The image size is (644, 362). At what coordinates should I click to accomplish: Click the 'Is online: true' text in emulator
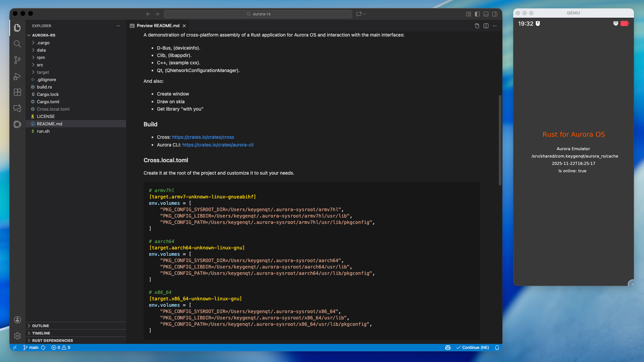pos(572,171)
